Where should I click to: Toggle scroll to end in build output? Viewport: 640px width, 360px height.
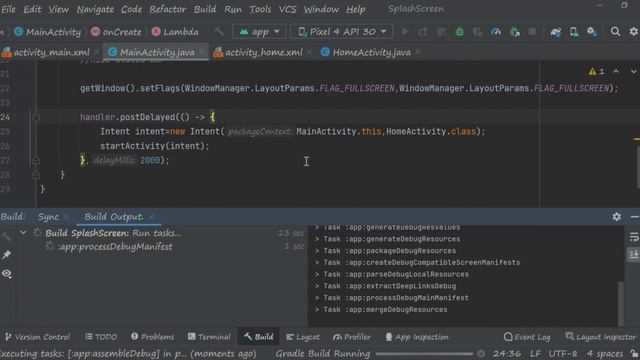click(x=634, y=255)
